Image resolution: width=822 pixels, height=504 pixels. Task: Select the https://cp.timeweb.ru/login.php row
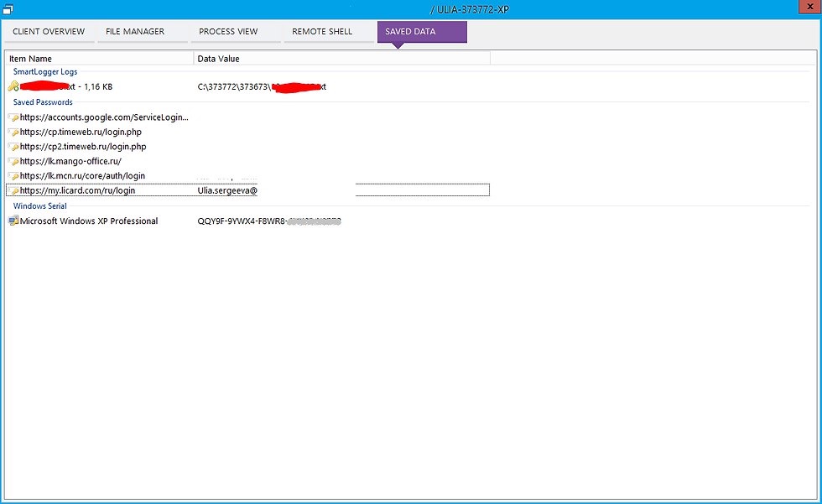pos(247,132)
